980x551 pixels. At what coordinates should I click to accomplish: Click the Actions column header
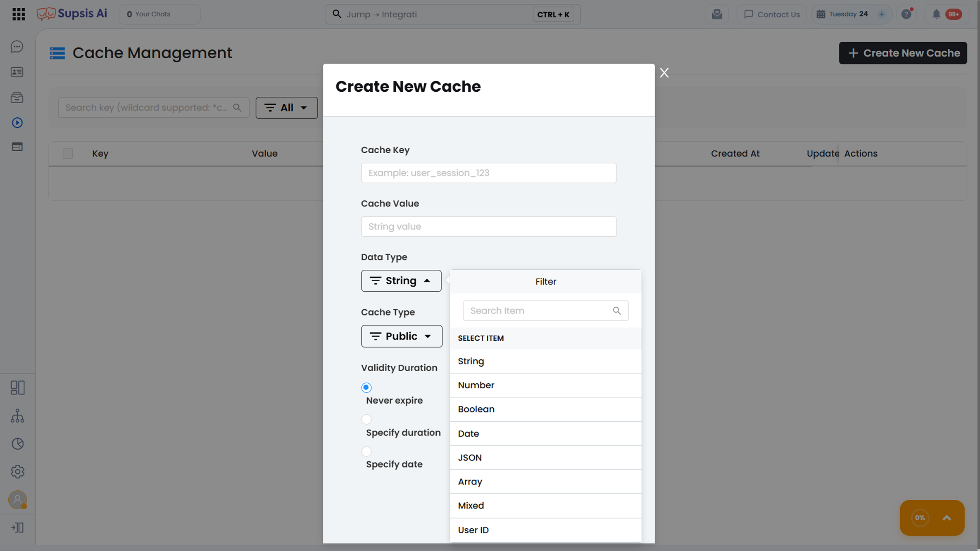pyautogui.click(x=861, y=153)
